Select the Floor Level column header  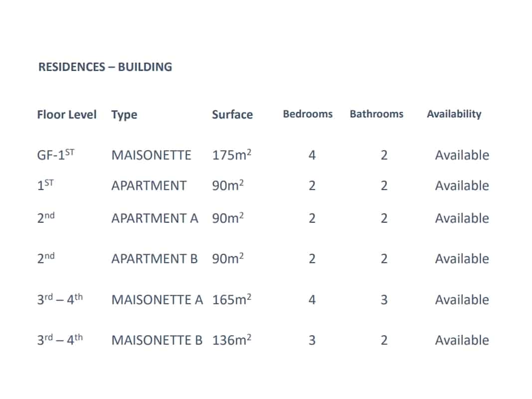pyautogui.click(x=67, y=115)
